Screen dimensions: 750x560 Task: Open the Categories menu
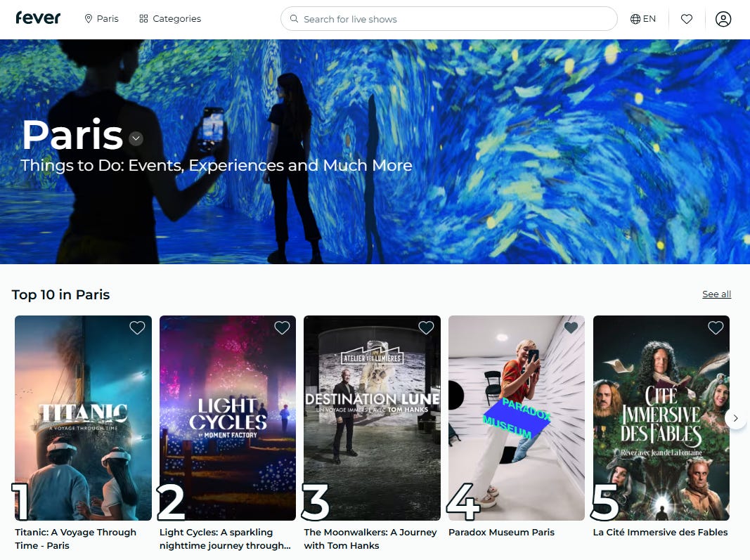point(170,19)
